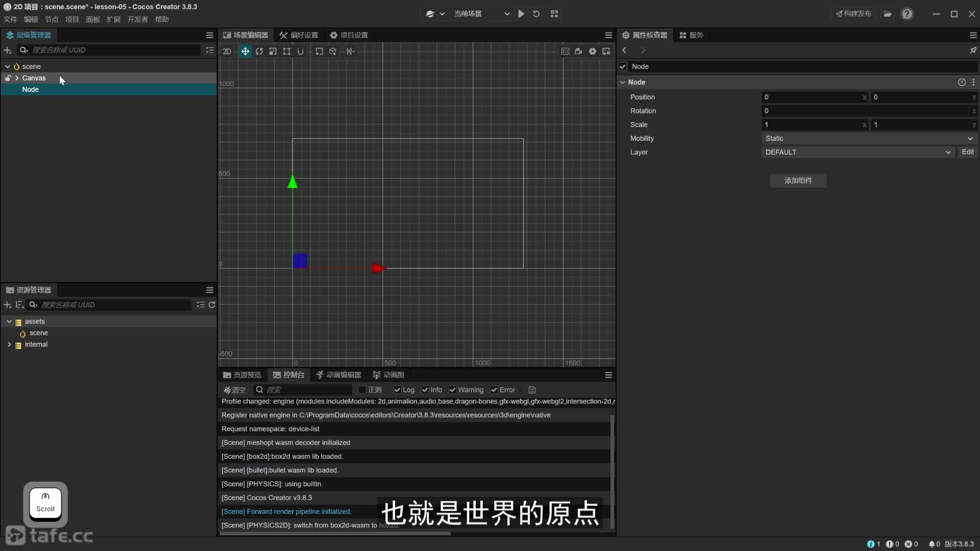Open the 开发者 menu
The width and height of the screenshot is (980, 551).
pos(137,19)
